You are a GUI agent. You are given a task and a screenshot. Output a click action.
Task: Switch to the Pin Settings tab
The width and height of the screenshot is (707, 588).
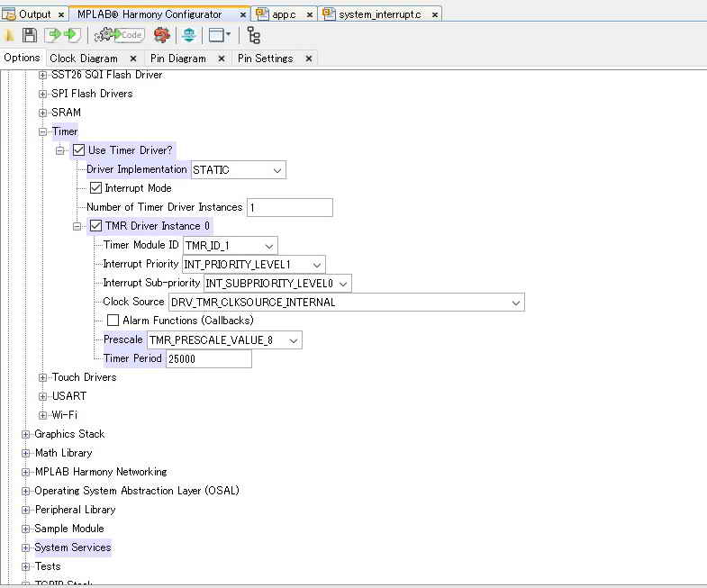point(265,59)
